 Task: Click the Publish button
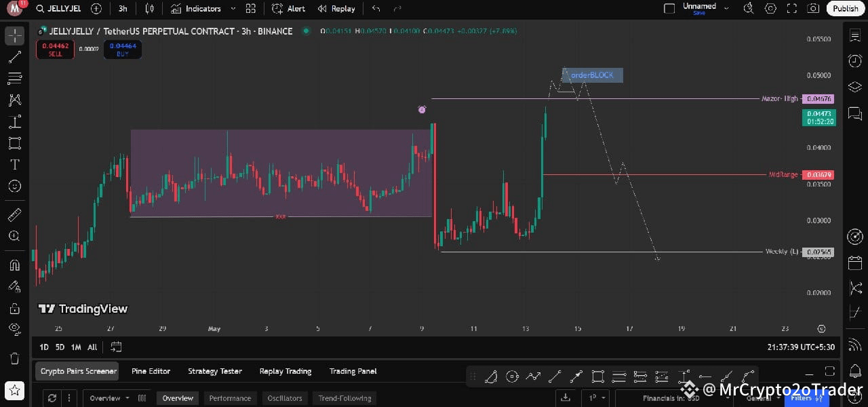pyautogui.click(x=845, y=9)
